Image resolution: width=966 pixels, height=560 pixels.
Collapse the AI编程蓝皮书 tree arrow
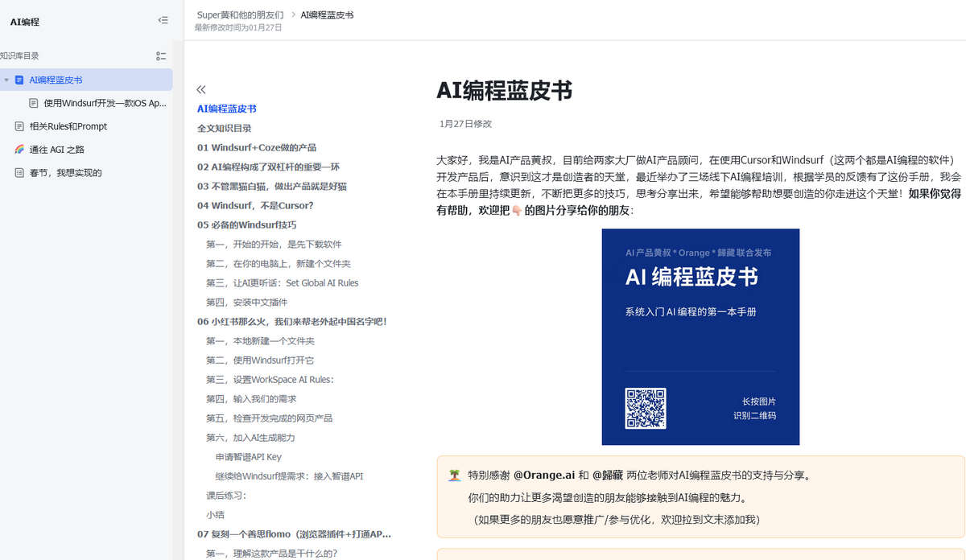[x=6, y=80]
